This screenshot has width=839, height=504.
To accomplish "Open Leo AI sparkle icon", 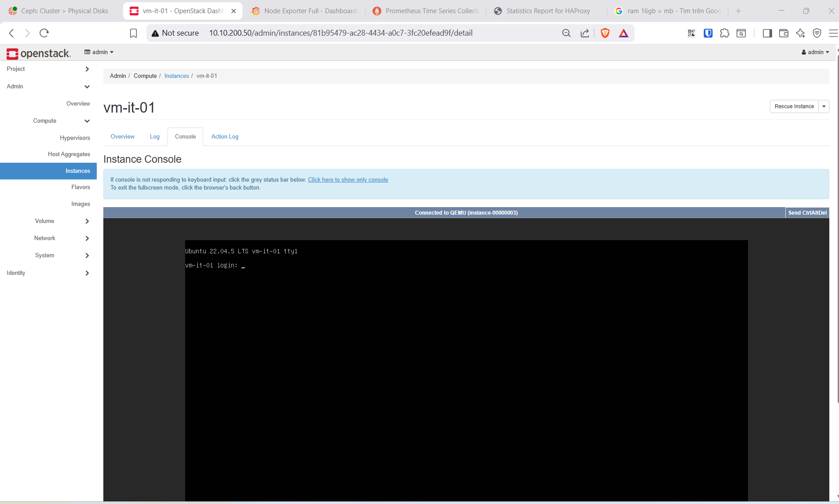I will 800,33.
